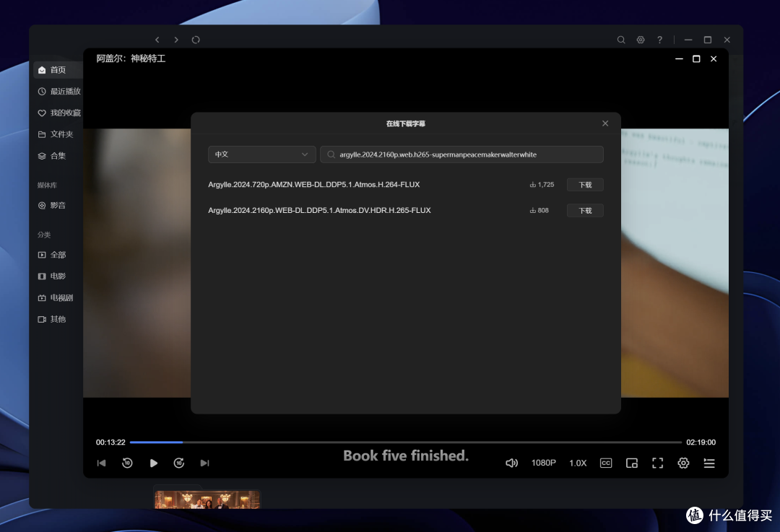Select the Argylle.2024.2160p.WEB-DL subtitle result

(319, 210)
